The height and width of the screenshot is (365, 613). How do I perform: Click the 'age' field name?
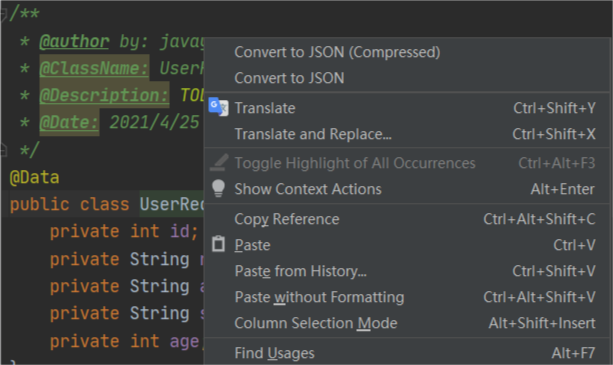pos(184,342)
